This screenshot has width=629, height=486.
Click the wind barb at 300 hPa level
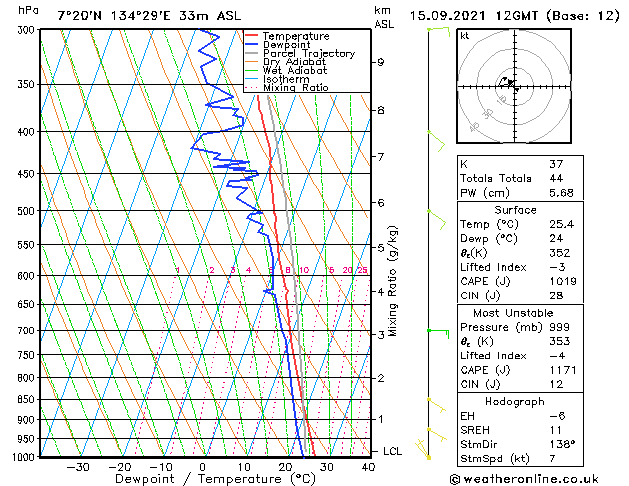437,30
